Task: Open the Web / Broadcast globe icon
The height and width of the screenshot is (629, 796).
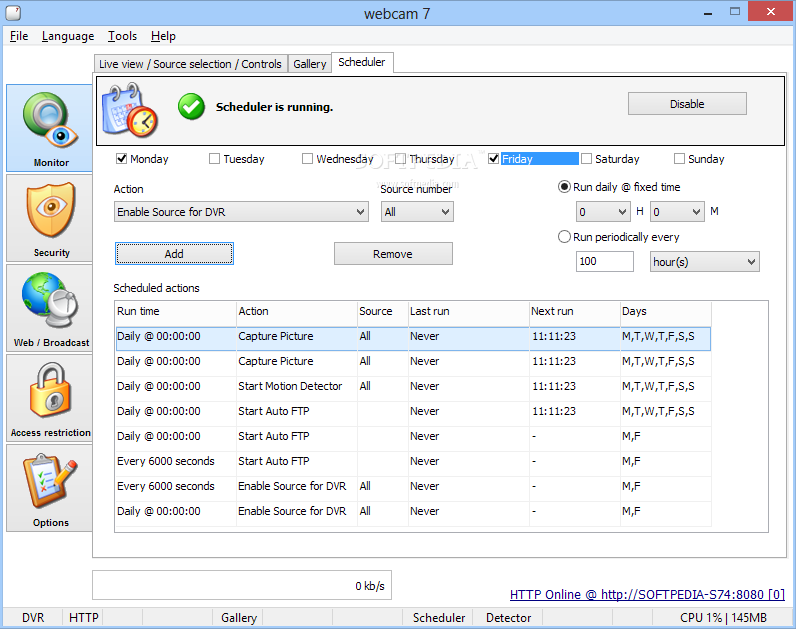Action: (50, 308)
